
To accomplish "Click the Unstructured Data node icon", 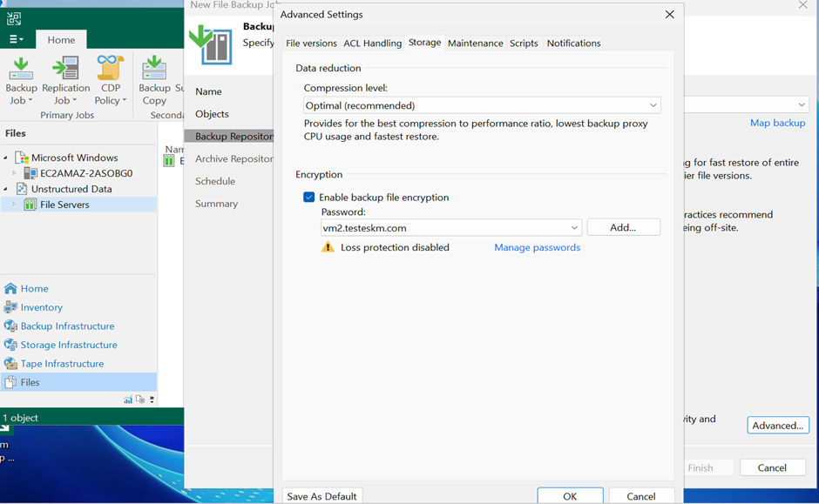I will (22, 189).
